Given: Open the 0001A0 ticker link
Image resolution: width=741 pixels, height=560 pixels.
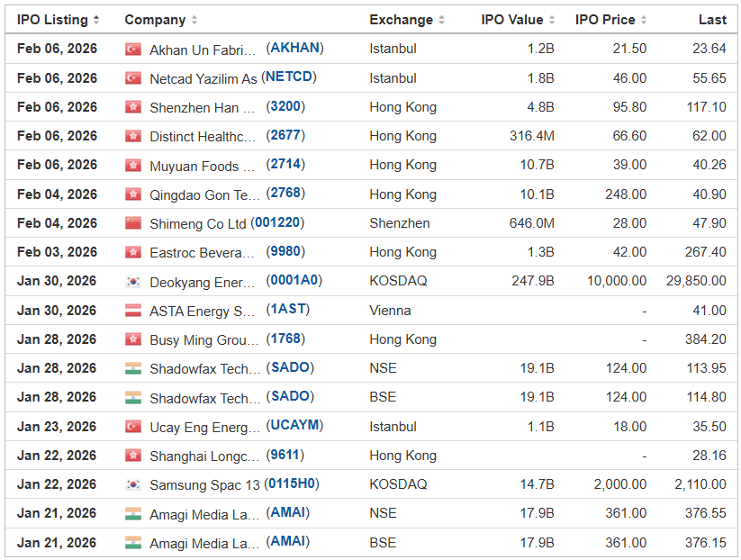Looking at the screenshot, I should 294,280.
